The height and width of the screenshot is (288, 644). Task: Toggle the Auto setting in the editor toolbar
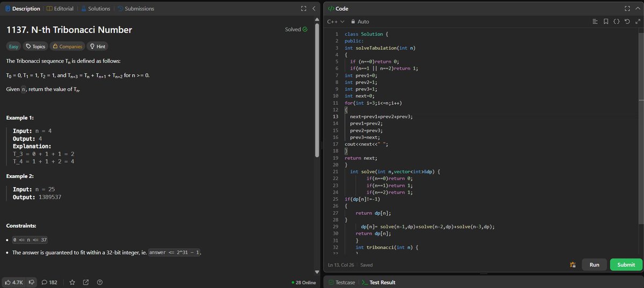tap(360, 21)
